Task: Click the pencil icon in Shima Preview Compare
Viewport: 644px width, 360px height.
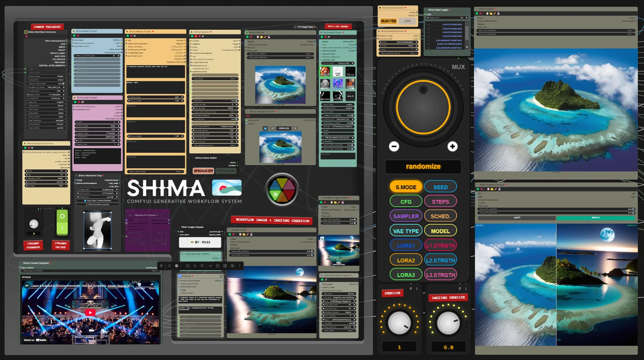Action: (495, 189)
